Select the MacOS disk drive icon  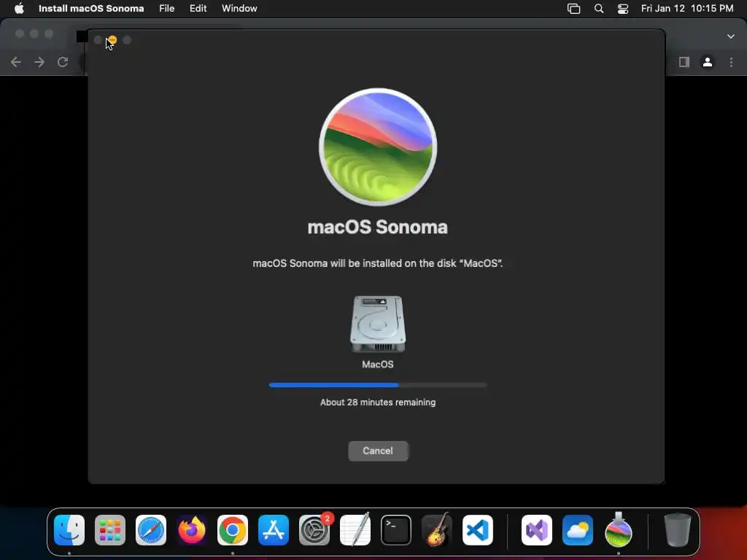coord(378,324)
